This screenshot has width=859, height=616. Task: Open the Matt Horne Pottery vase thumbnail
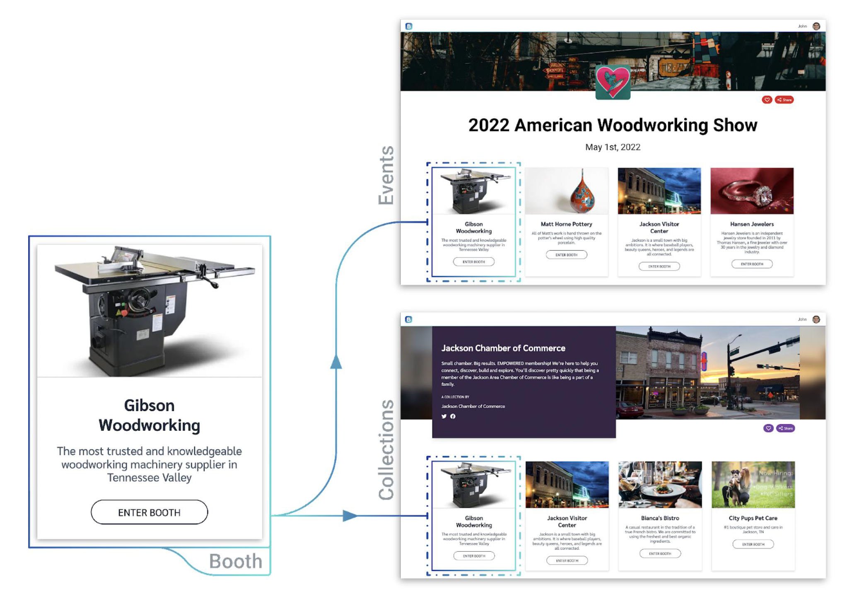pyautogui.click(x=567, y=191)
